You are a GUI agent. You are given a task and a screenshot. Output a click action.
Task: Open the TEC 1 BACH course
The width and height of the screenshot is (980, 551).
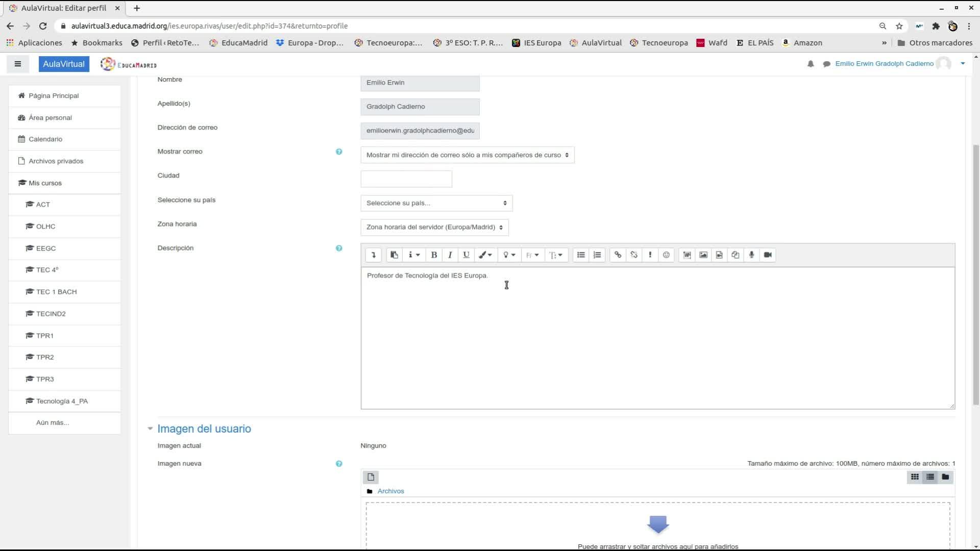(56, 292)
